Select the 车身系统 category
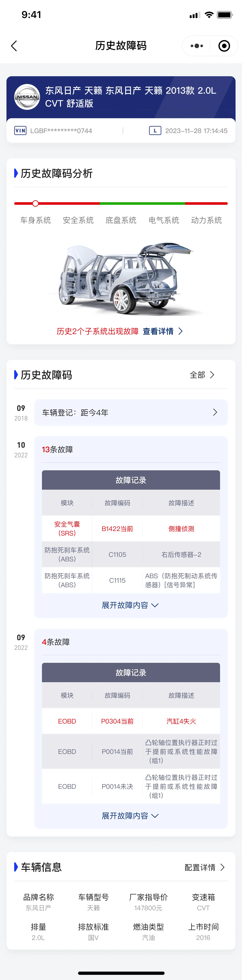This screenshot has width=242, height=980. point(35,220)
